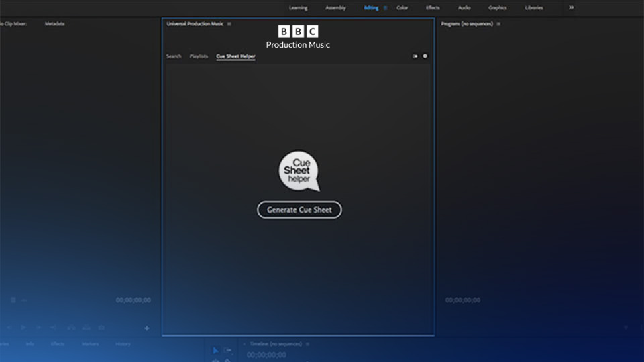Click the Source monitor play button

pos(23,328)
